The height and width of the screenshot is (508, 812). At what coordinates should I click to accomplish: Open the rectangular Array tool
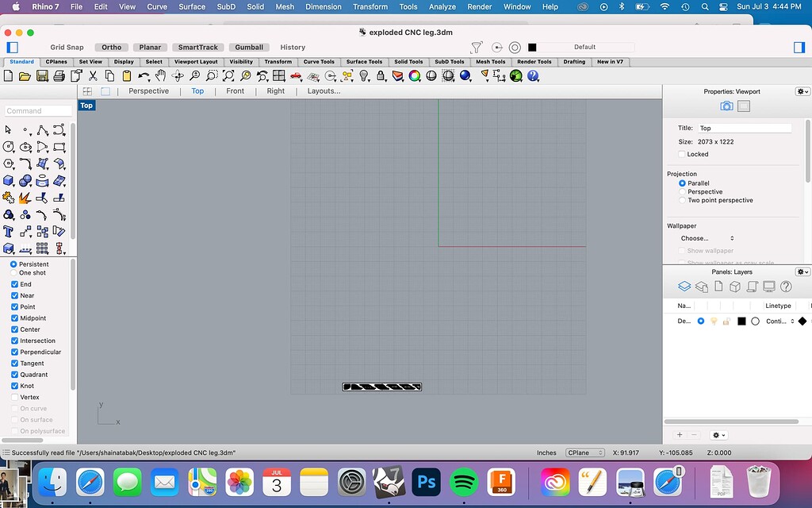pos(43,248)
